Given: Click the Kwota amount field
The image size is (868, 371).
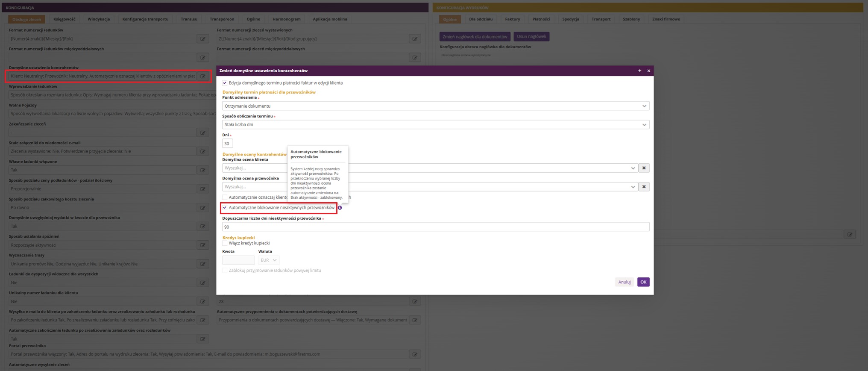Looking at the screenshot, I should pos(238,260).
